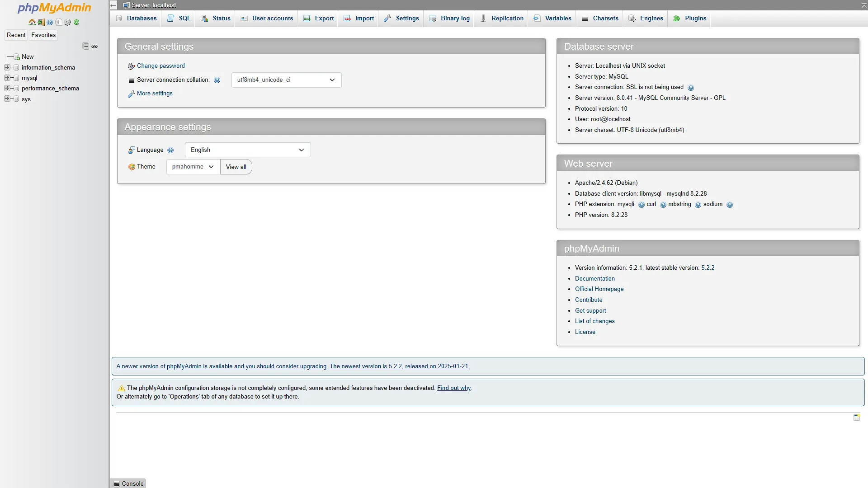Click the 5.2.2 latest stable version link
Viewport: 868px width, 488px height.
(708, 268)
